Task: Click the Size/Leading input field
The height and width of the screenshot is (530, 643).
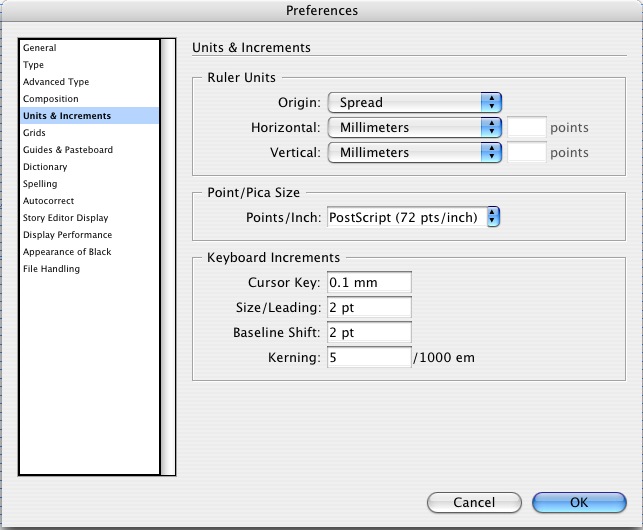Action: 369,307
